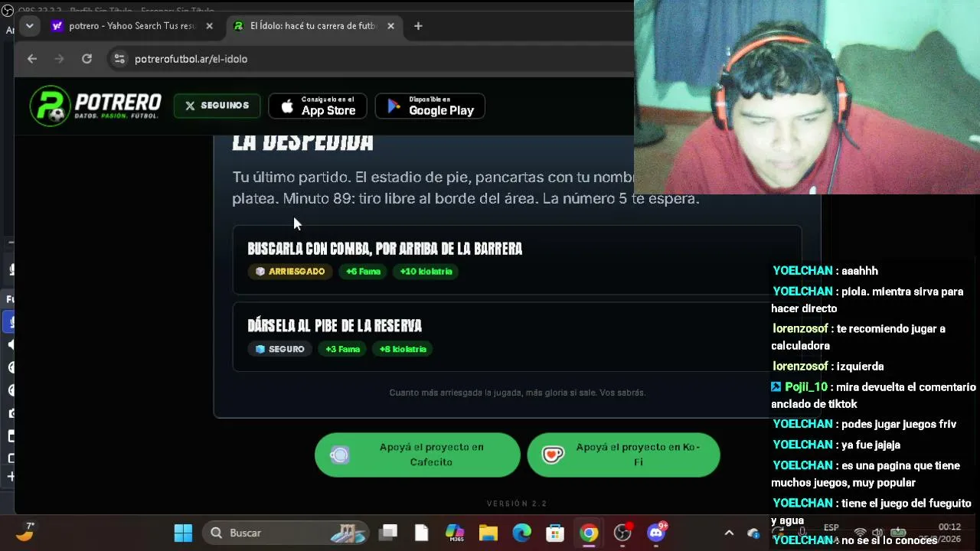
Task: Close the Yahoo Search tab
Action: tap(210, 26)
